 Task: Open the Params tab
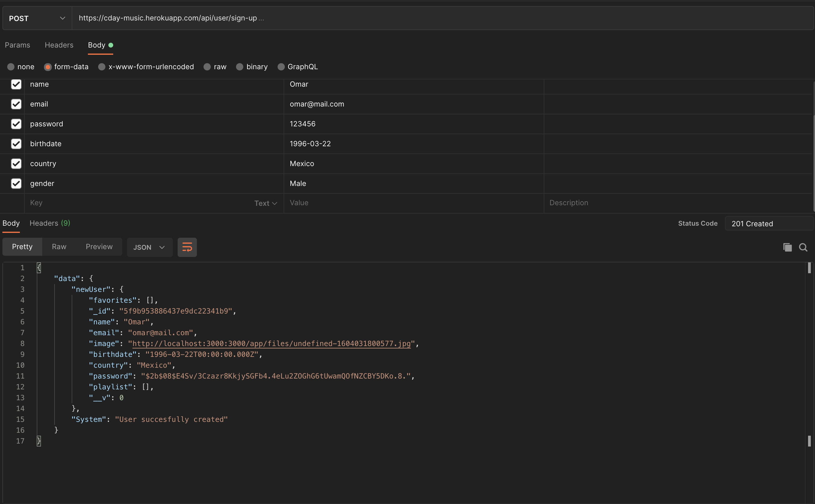click(x=17, y=45)
